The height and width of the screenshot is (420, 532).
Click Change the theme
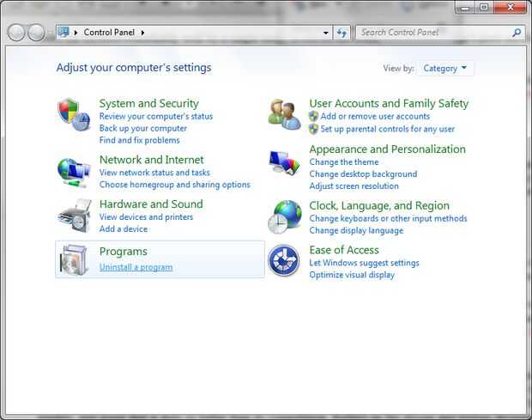coord(344,162)
